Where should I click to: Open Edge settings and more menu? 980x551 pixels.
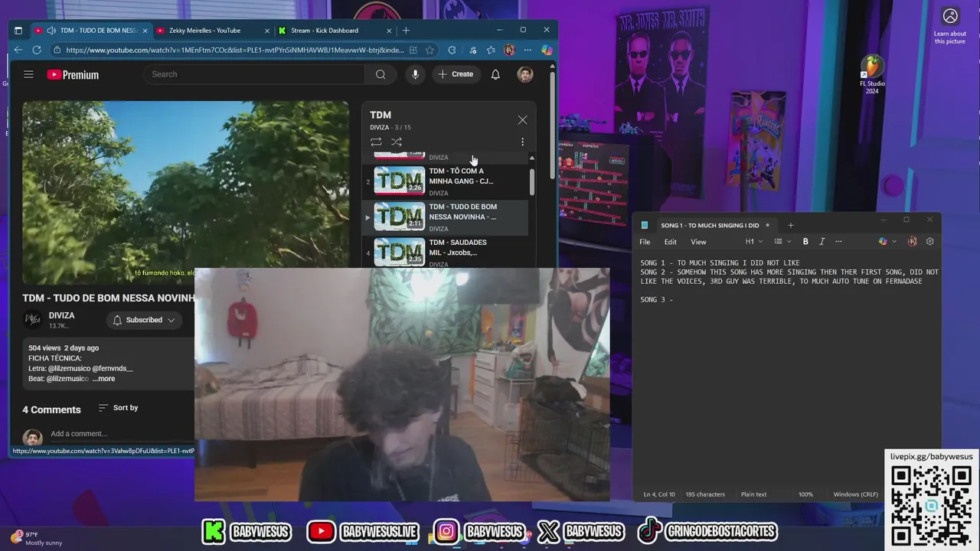click(528, 50)
